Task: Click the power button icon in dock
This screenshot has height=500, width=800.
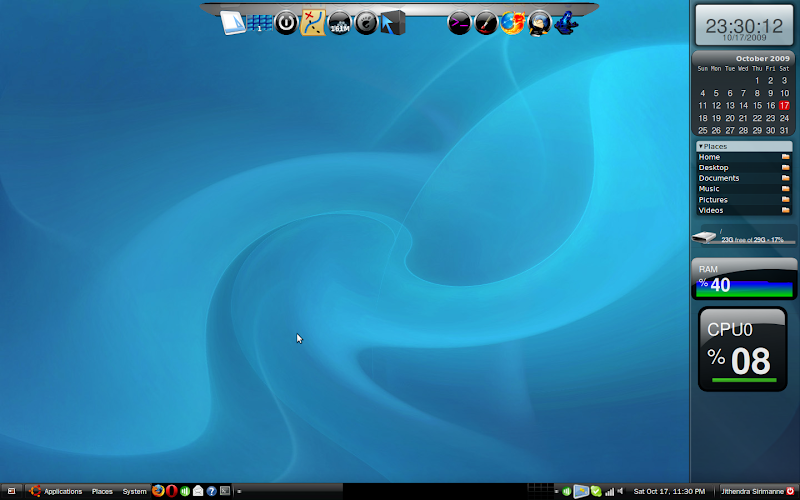Action: (x=286, y=23)
